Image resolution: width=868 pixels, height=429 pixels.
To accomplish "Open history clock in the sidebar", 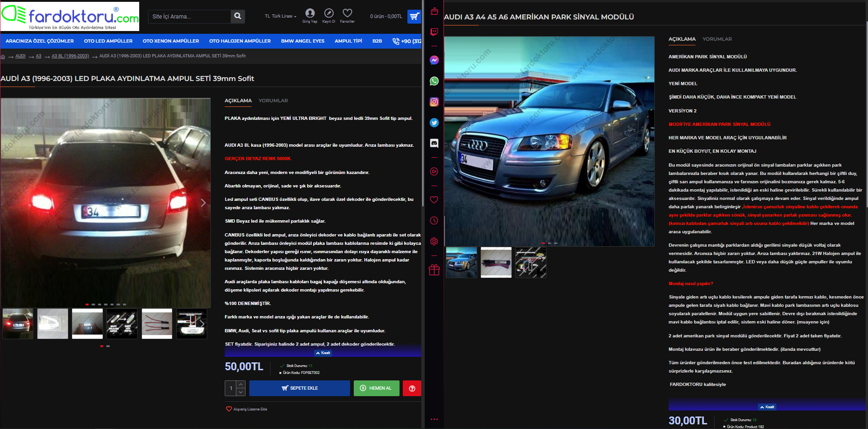I will click(x=434, y=221).
